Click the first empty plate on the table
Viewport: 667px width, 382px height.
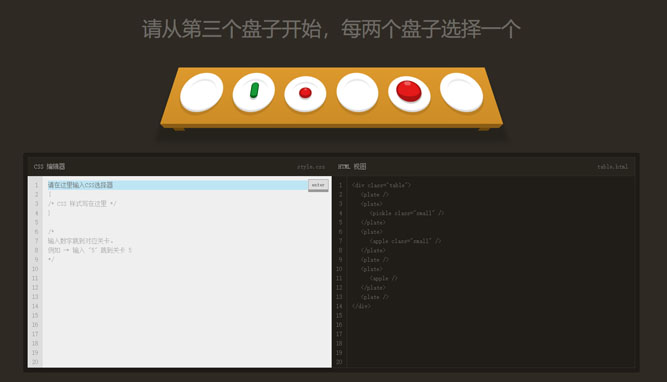[202, 92]
